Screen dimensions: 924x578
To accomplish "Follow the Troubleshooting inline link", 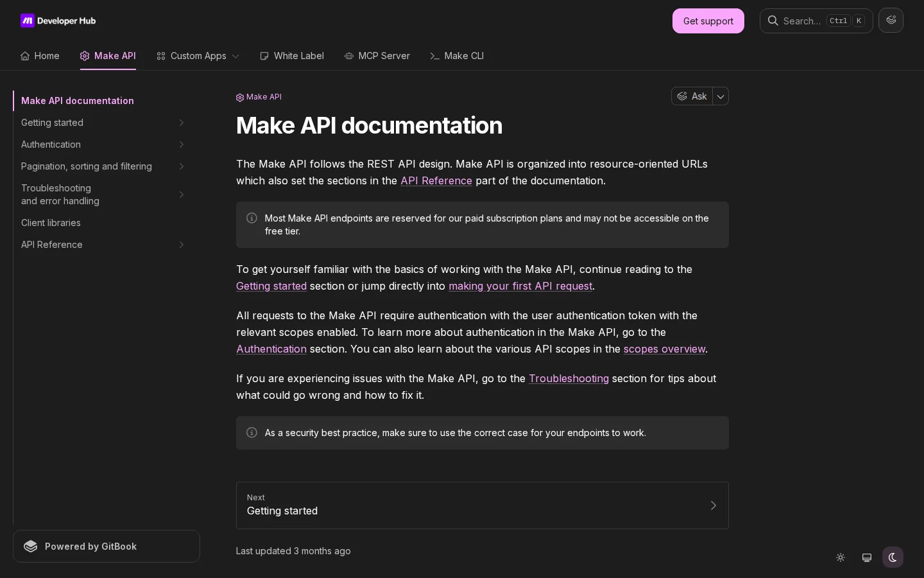I will (x=569, y=379).
